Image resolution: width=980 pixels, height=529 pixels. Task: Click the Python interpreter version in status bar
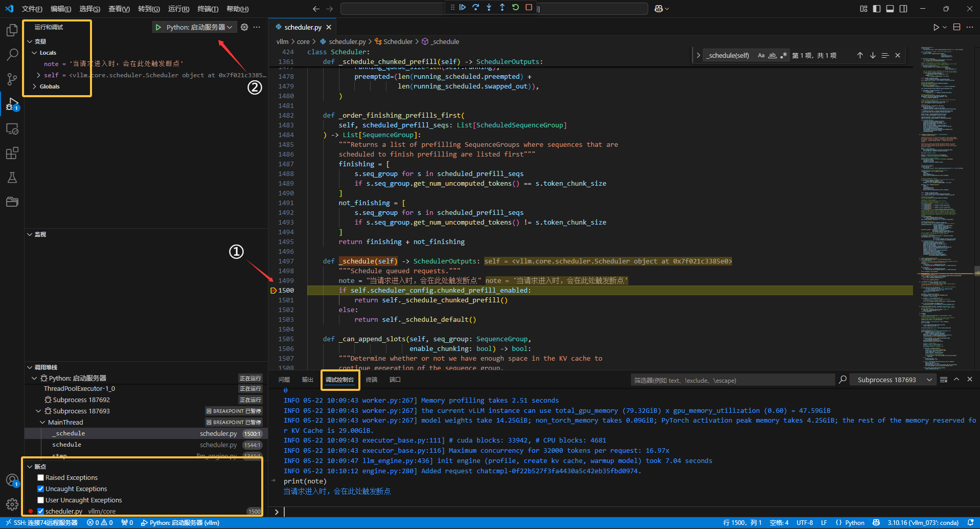pyautogui.click(x=923, y=523)
